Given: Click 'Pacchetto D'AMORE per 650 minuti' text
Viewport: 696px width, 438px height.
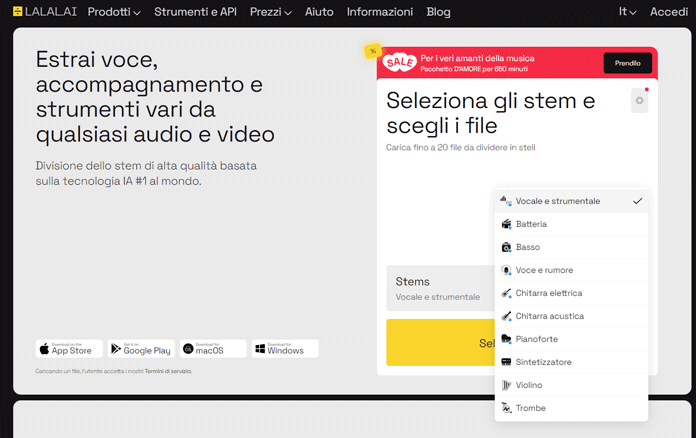Looking at the screenshot, I should tap(474, 69).
